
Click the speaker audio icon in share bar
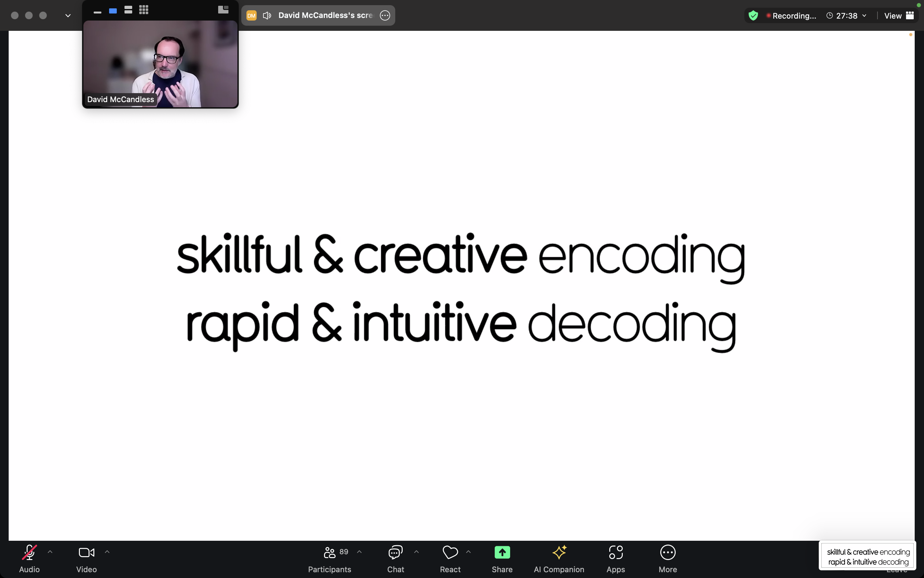tap(267, 15)
